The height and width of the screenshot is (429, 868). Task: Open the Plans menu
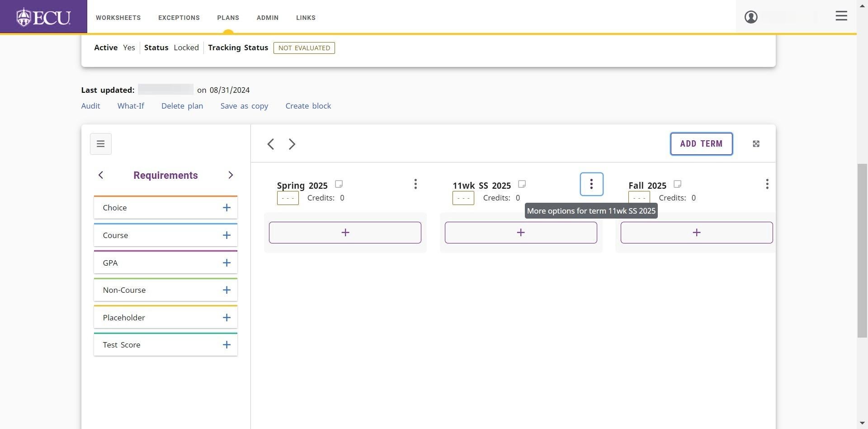click(228, 18)
